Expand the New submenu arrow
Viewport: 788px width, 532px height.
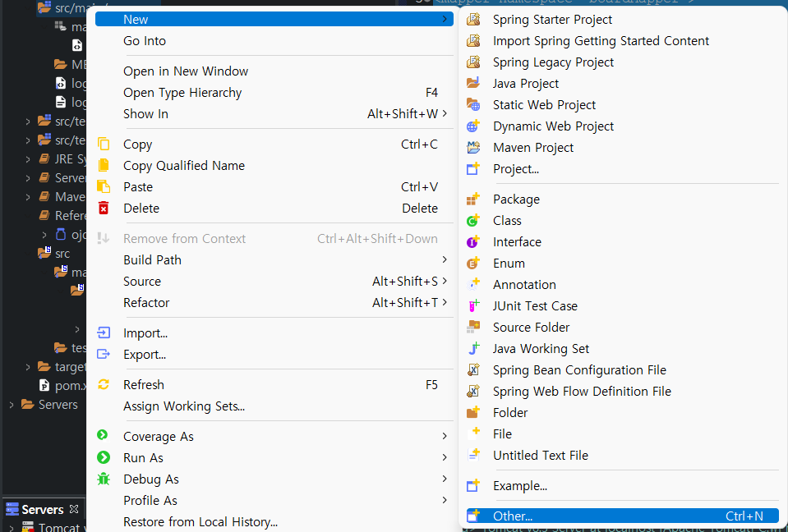tap(445, 19)
